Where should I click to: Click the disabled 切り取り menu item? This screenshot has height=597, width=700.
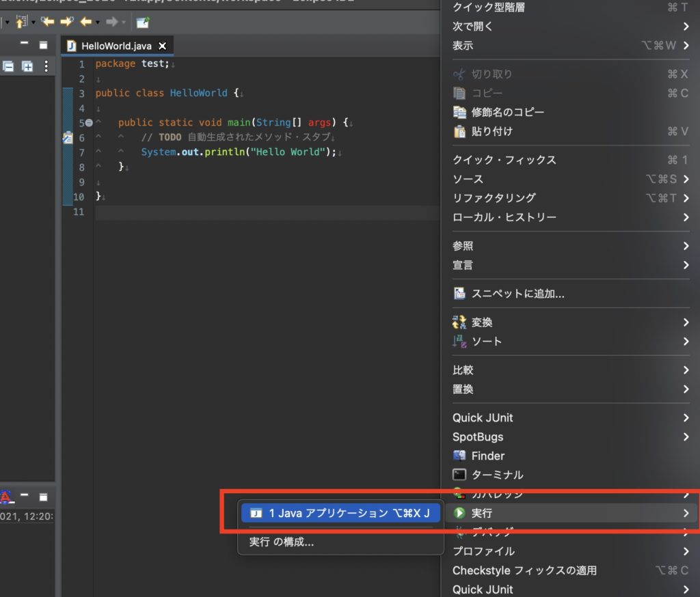pyautogui.click(x=570, y=74)
